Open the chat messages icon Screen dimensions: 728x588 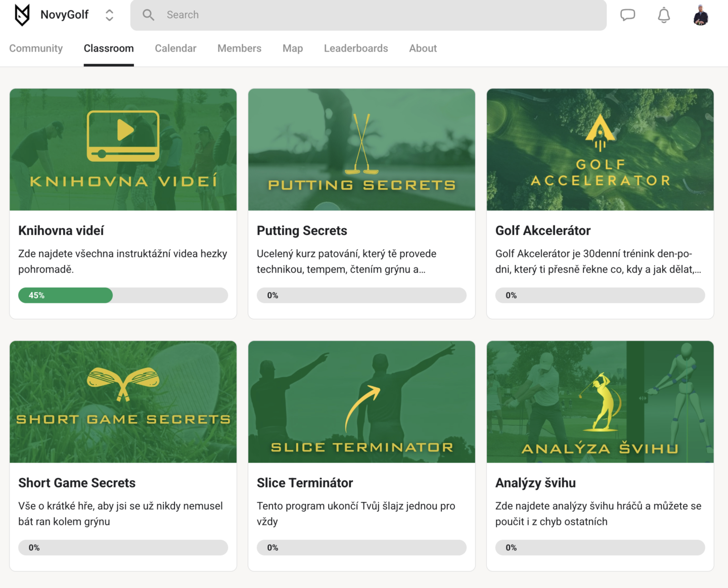tap(627, 15)
